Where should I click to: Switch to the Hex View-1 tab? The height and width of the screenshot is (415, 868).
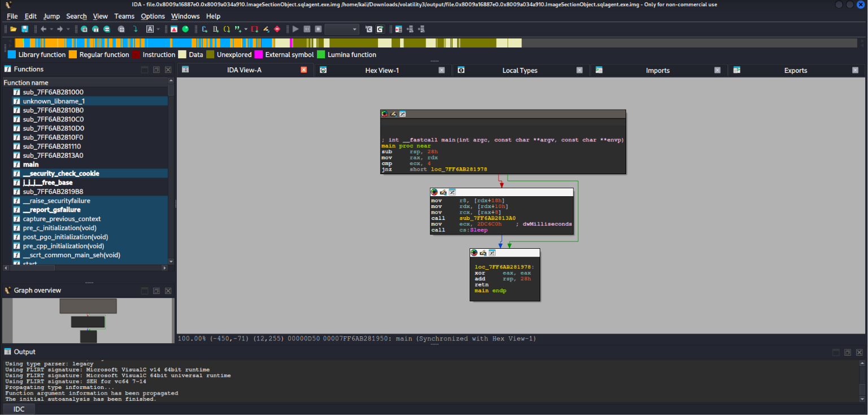coord(382,70)
